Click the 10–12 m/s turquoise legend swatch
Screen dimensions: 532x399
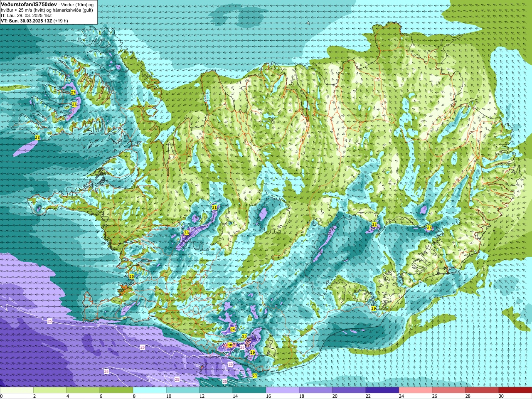pyautogui.click(x=183, y=390)
